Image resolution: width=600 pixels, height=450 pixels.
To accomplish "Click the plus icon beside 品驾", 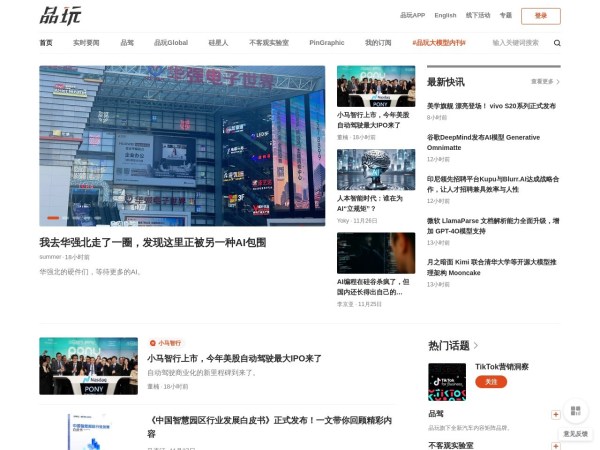I will (x=555, y=414).
